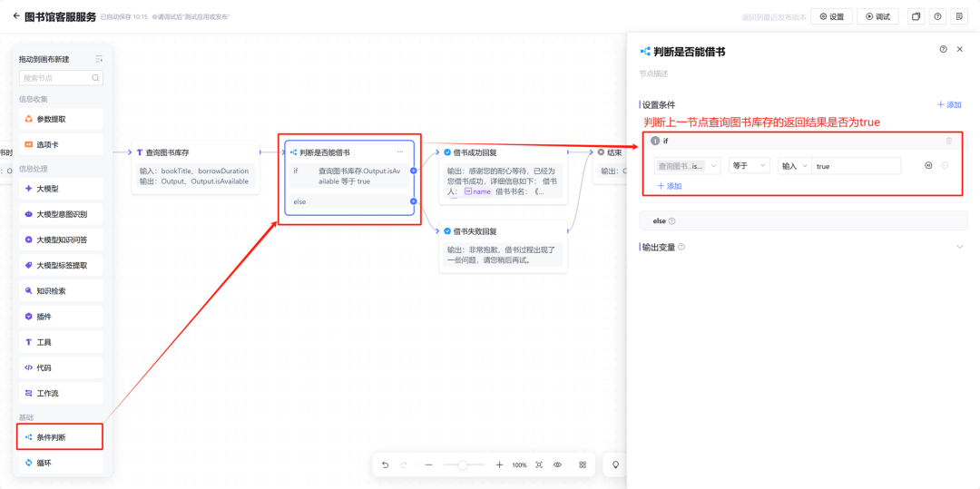Select the 工具 tool node

point(61,342)
